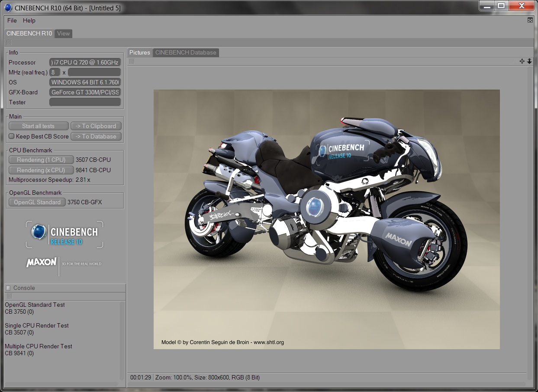Screen dimensions: 538x392
Task: Click the rendered motorcycle picture
Action: (327, 219)
